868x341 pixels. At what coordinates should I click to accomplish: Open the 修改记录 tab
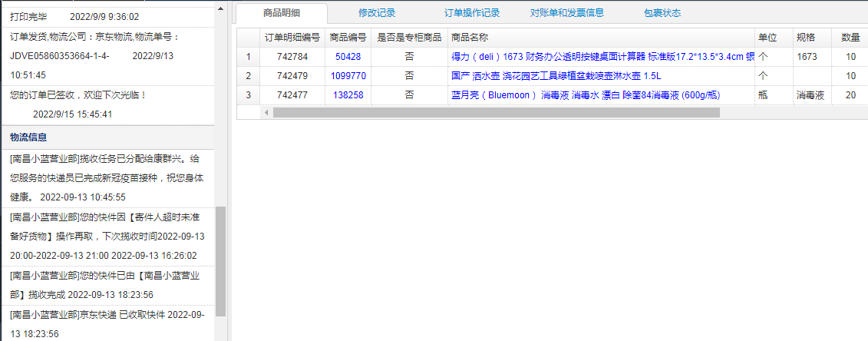tap(377, 13)
